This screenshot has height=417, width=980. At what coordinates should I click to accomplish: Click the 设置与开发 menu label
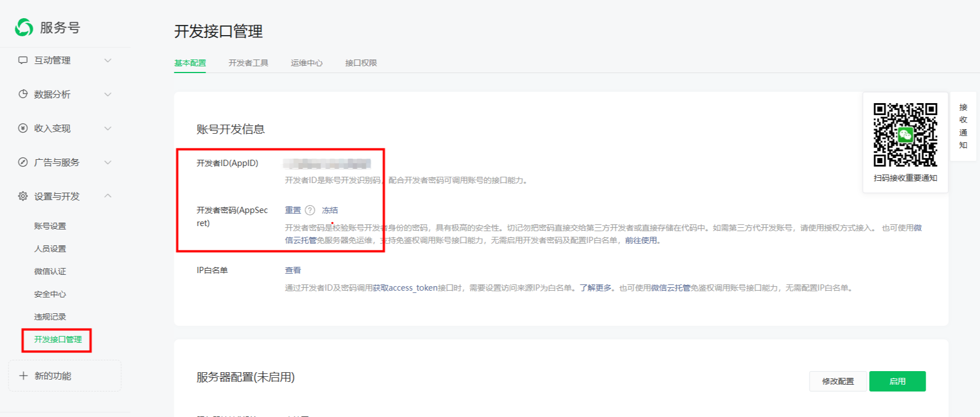click(x=57, y=196)
